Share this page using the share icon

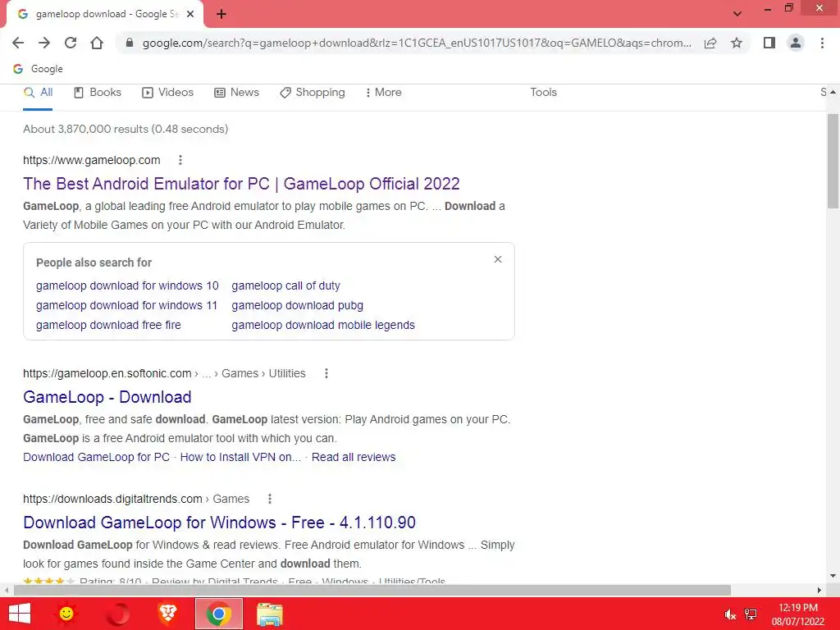coord(710,43)
